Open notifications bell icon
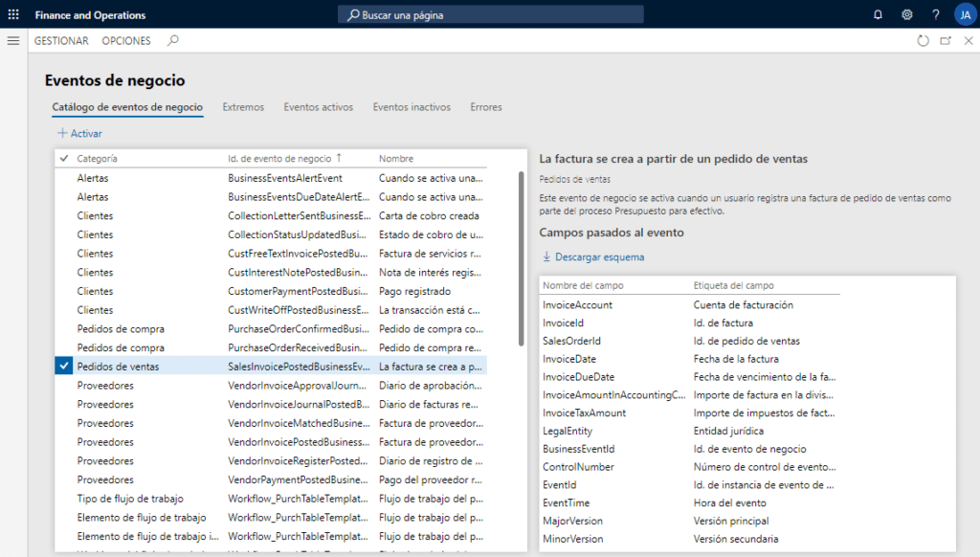This screenshot has height=557, width=980. coord(878,14)
